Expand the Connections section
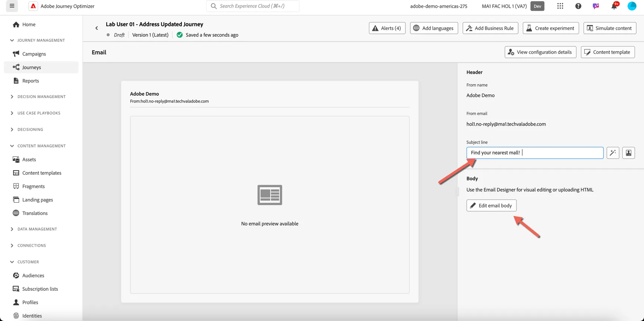 click(x=28, y=246)
